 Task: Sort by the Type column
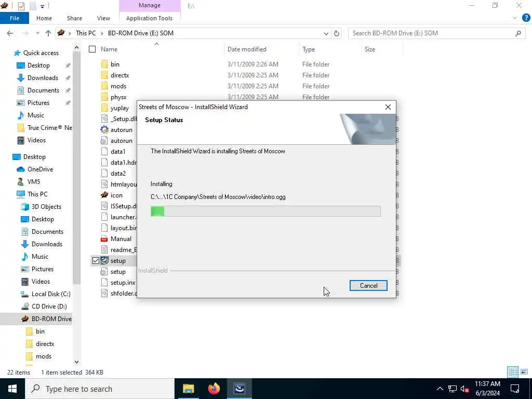(x=309, y=49)
